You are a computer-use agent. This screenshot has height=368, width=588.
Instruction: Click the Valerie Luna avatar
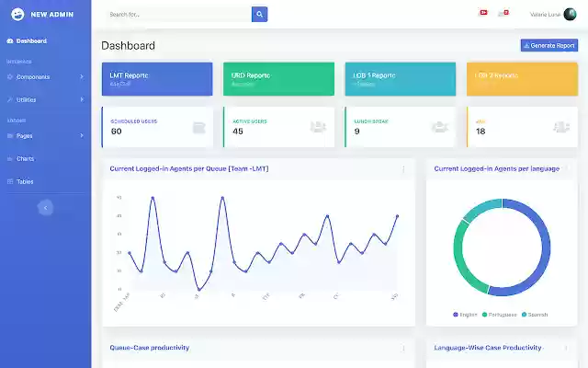tap(570, 15)
